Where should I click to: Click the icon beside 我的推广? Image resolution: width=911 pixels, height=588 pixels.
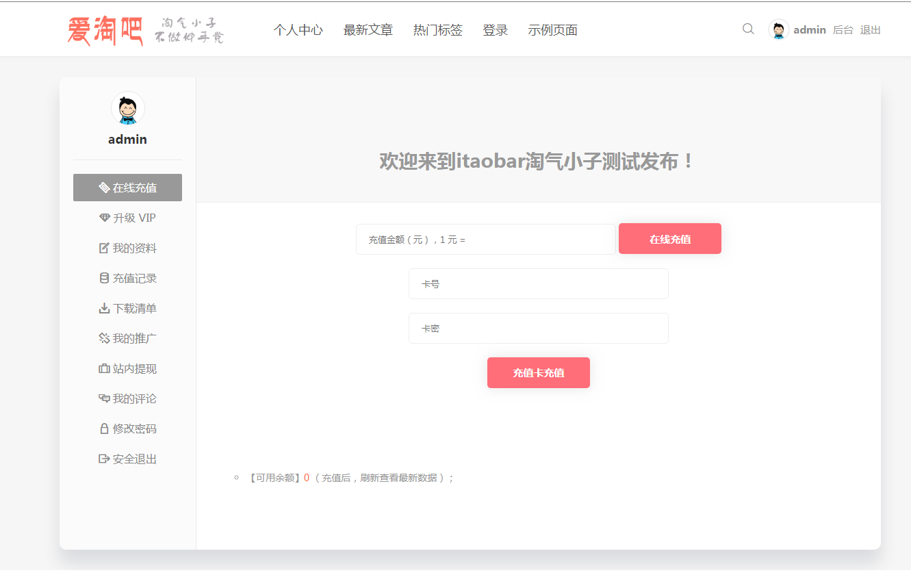pos(104,338)
